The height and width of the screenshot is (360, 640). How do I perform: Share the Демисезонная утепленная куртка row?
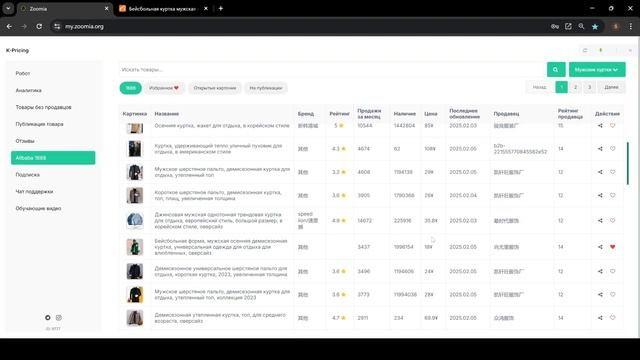pyautogui.click(x=600, y=318)
